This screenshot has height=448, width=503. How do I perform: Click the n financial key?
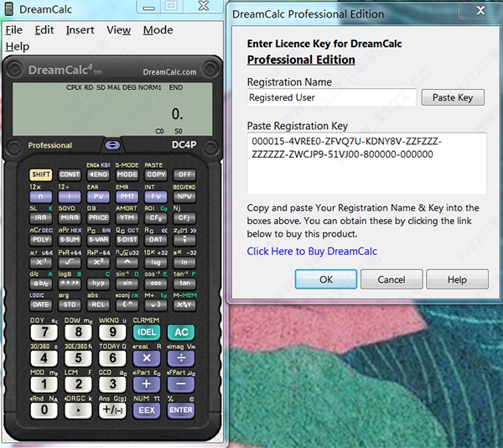pyautogui.click(x=41, y=196)
